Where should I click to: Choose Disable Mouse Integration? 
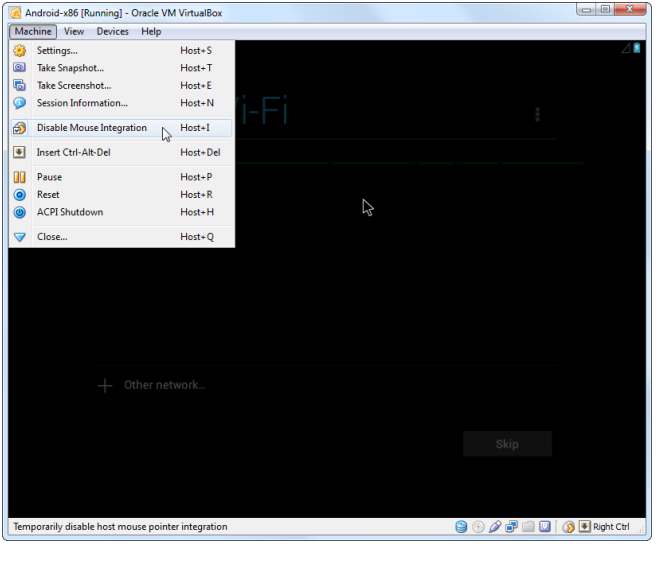click(x=122, y=128)
